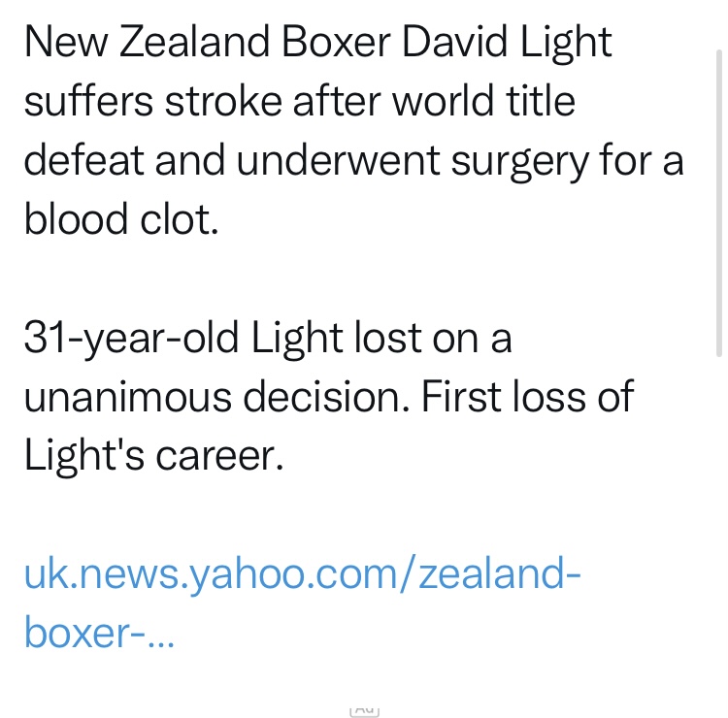The width and height of the screenshot is (728, 718).
Task: Click the text '31-year-old'
Action: tap(130, 338)
